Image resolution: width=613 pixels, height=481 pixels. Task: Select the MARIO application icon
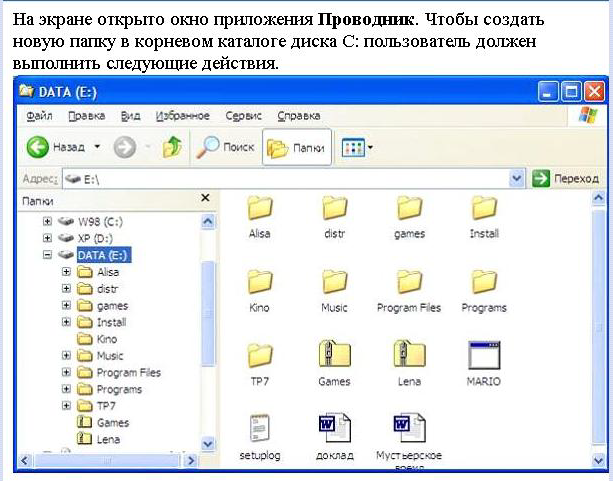coord(484,355)
